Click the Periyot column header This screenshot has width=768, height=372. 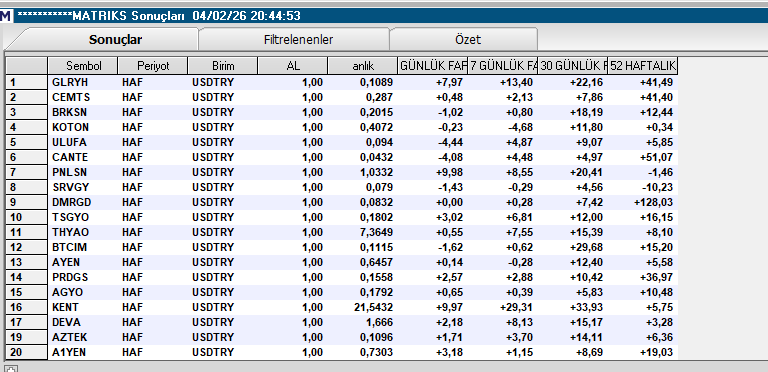[153, 66]
